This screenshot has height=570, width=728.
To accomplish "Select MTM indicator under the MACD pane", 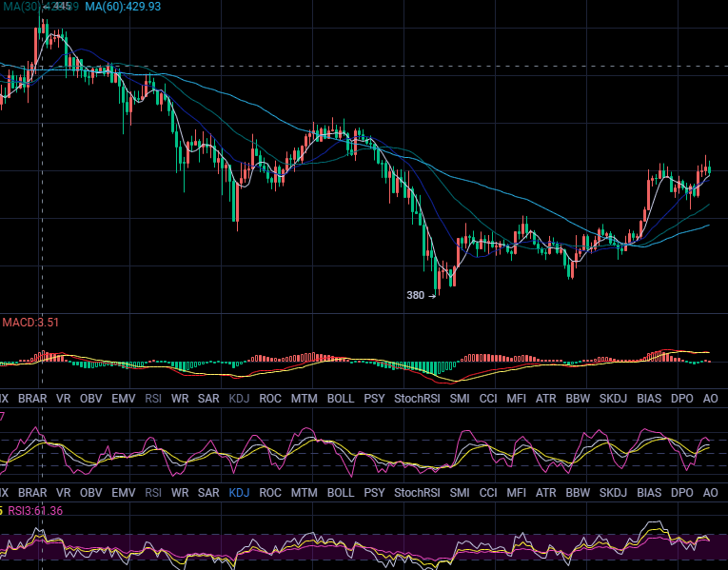I will point(305,399).
